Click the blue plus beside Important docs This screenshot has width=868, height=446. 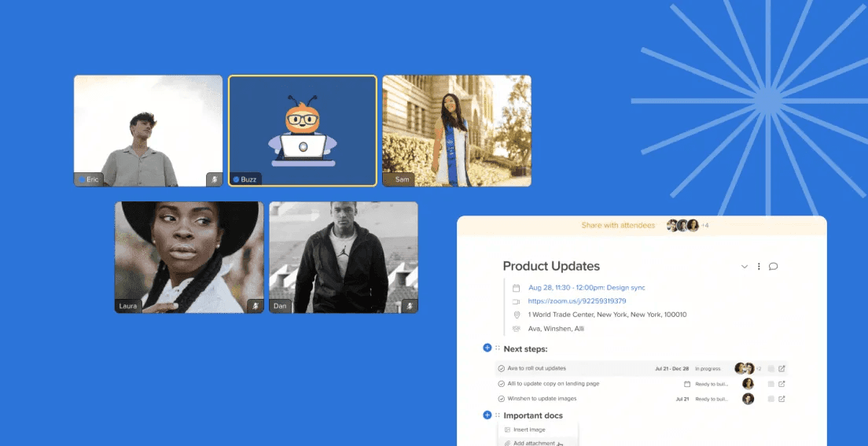[487, 415]
